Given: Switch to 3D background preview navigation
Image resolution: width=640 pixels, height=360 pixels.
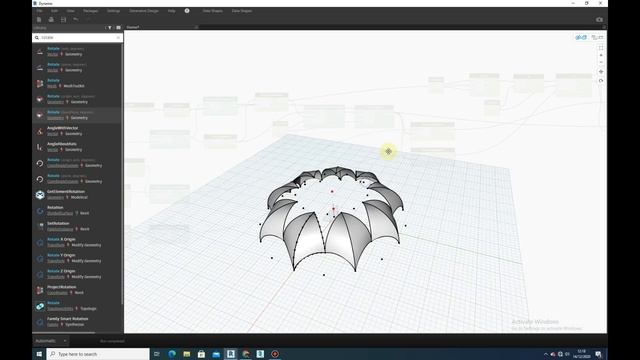Looking at the screenshot, I should click(581, 37).
